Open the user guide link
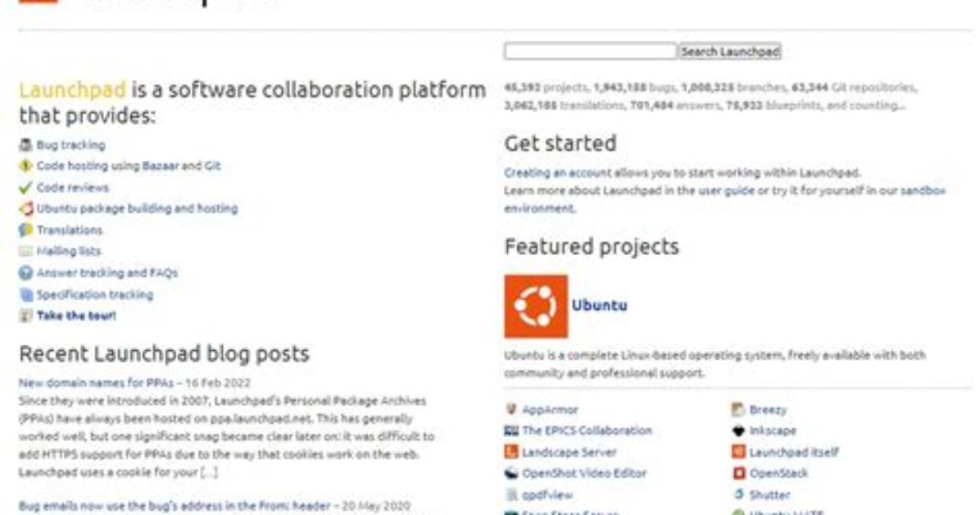 click(726, 190)
